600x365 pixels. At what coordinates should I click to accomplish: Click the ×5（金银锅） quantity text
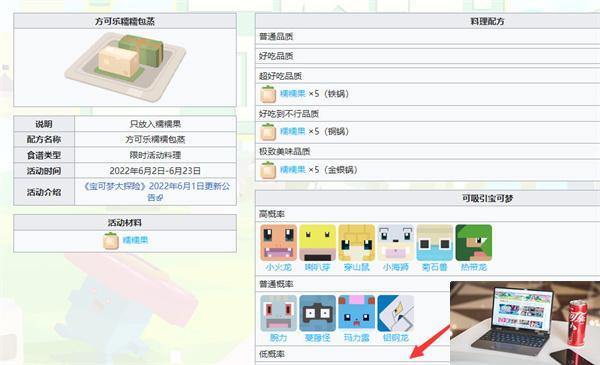click(x=333, y=169)
